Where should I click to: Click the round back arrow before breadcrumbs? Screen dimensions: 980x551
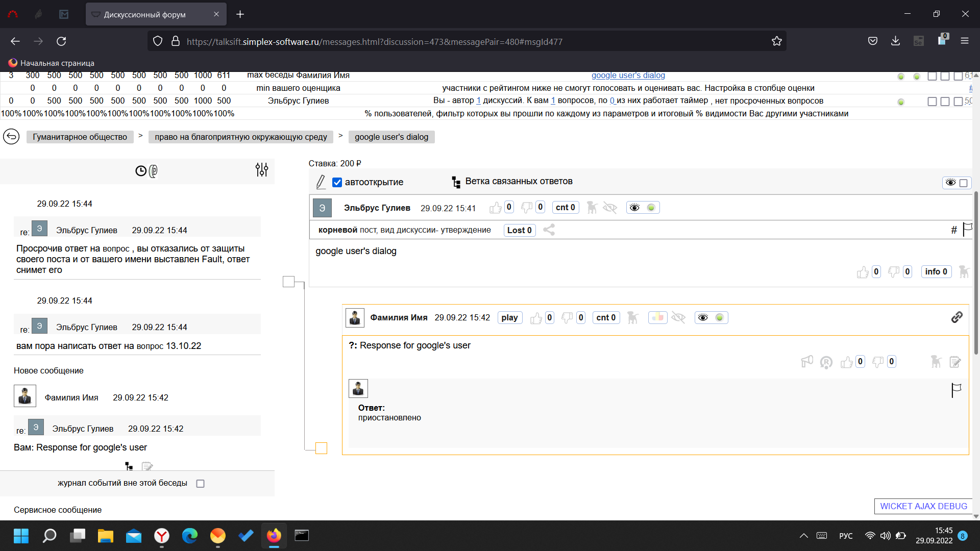pyautogui.click(x=11, y=137)
